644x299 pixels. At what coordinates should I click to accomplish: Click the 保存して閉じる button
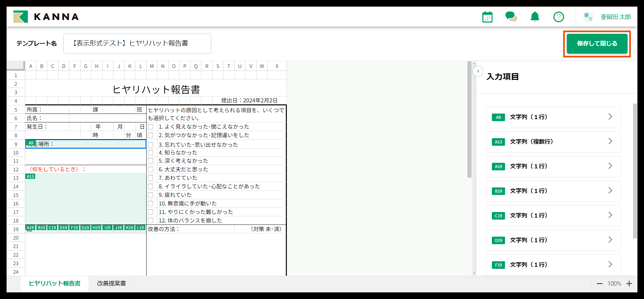point(597,43)
